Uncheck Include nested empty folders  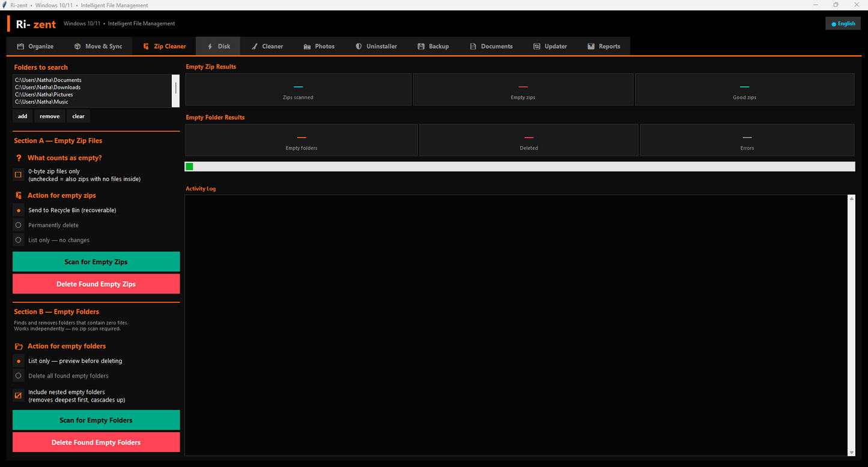(18, 395)
